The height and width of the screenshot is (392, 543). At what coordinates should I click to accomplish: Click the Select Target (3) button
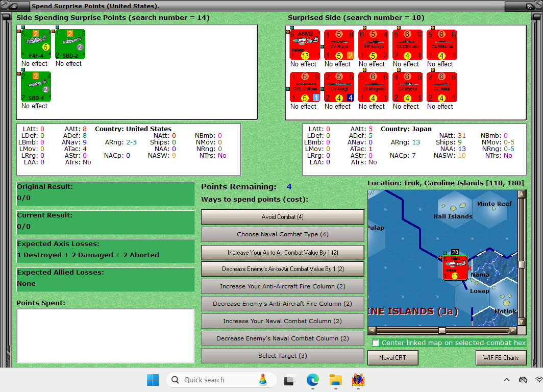(283, 356)
